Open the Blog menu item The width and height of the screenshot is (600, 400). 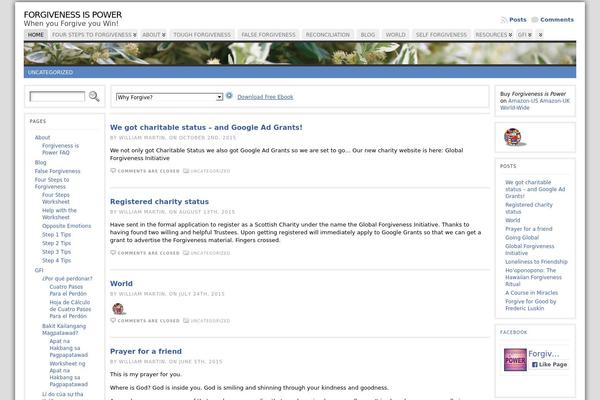[368, 35]
